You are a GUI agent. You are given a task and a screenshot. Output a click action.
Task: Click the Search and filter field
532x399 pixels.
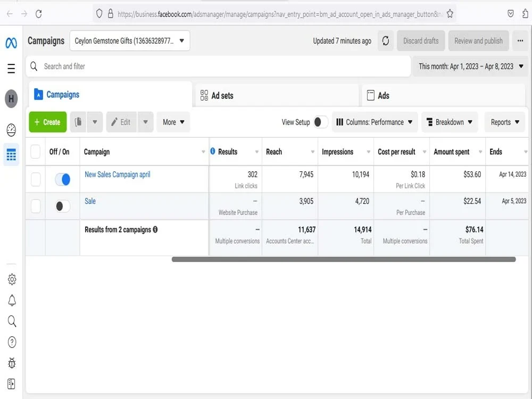click(218, 66)
